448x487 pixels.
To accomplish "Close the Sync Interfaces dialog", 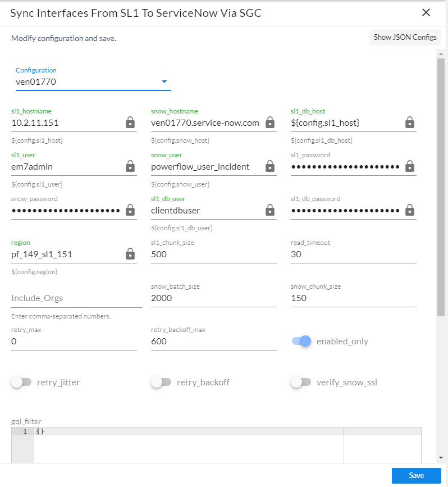I will click(426, 12).
